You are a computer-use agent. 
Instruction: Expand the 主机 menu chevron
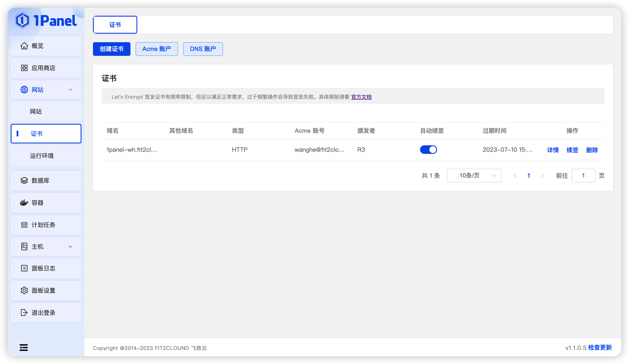(70, 247)
